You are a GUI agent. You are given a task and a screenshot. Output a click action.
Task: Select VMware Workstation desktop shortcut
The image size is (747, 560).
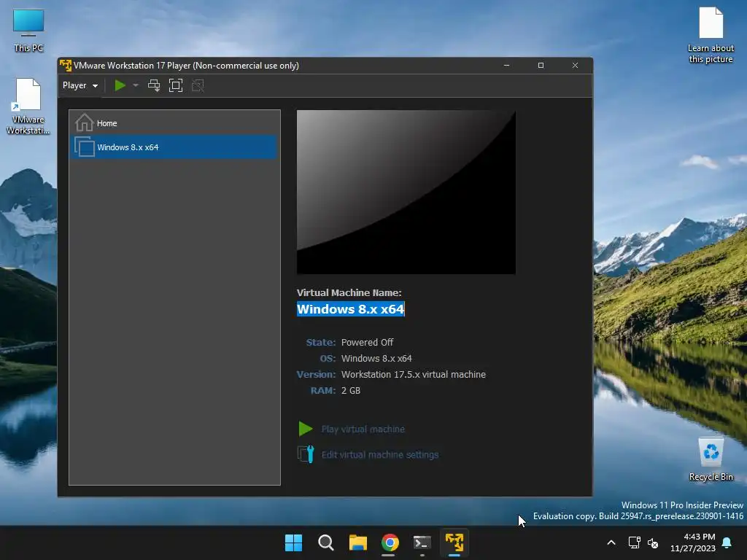click(x=28, y=106)
